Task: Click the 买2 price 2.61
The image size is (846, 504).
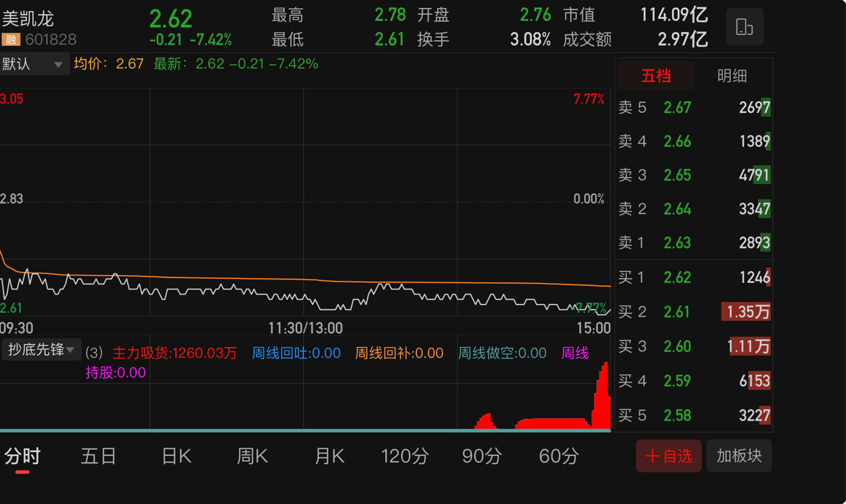Action: coord(677,312)
